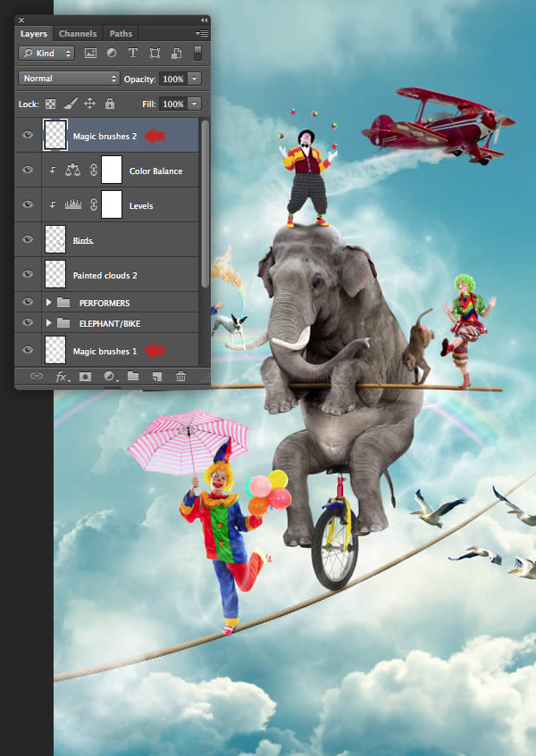Select the Magic brushes 1 layer thumbnail

pyautogui.click(x=55, y=350)
